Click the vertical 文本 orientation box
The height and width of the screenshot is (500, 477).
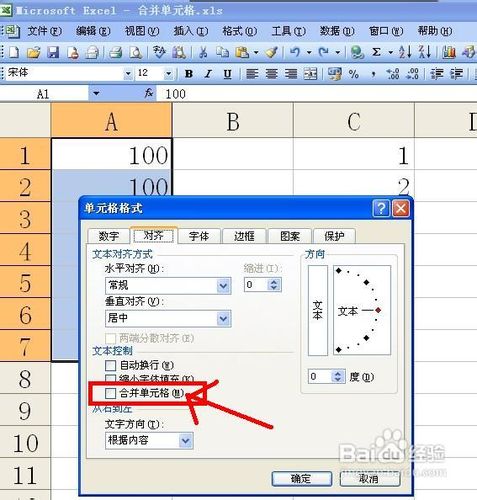coord(318,310)
